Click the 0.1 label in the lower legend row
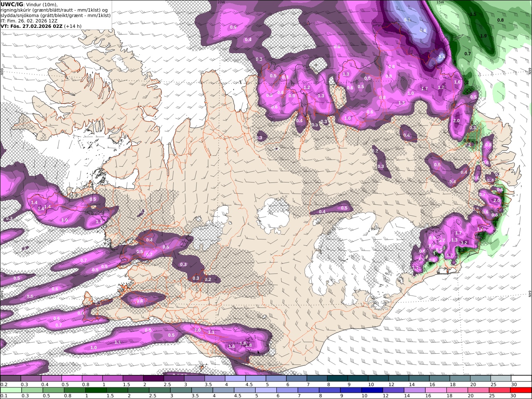 coord(4,396)
